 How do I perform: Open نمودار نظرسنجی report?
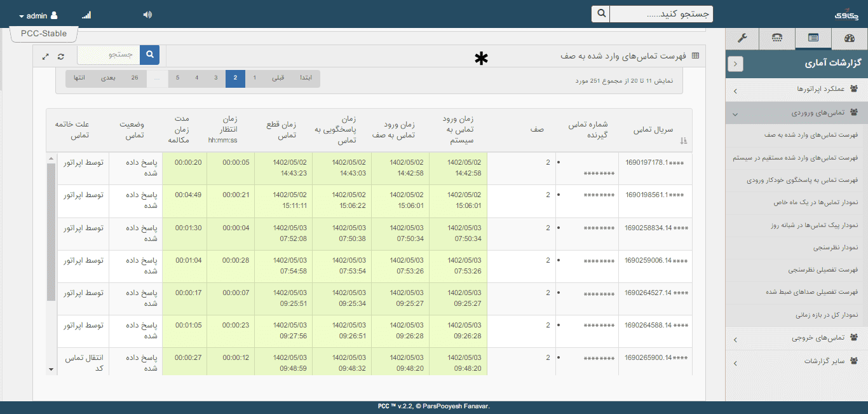pyautogui.click(x=836, y=247)
